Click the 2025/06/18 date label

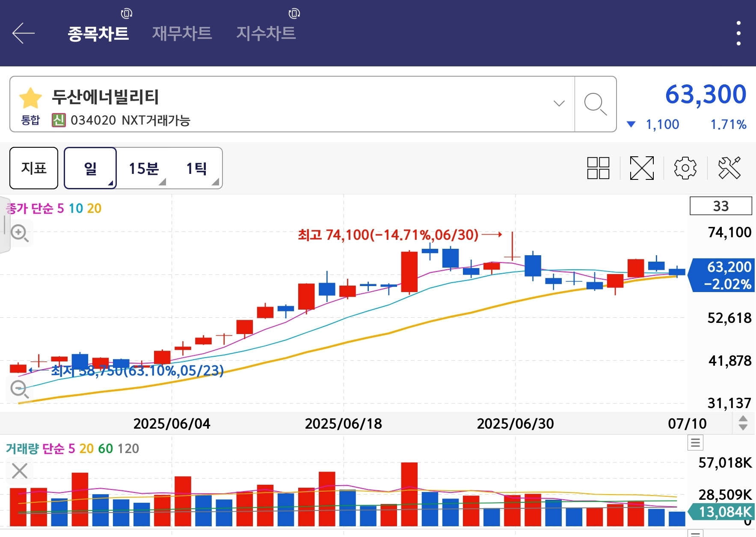[343, 424]
